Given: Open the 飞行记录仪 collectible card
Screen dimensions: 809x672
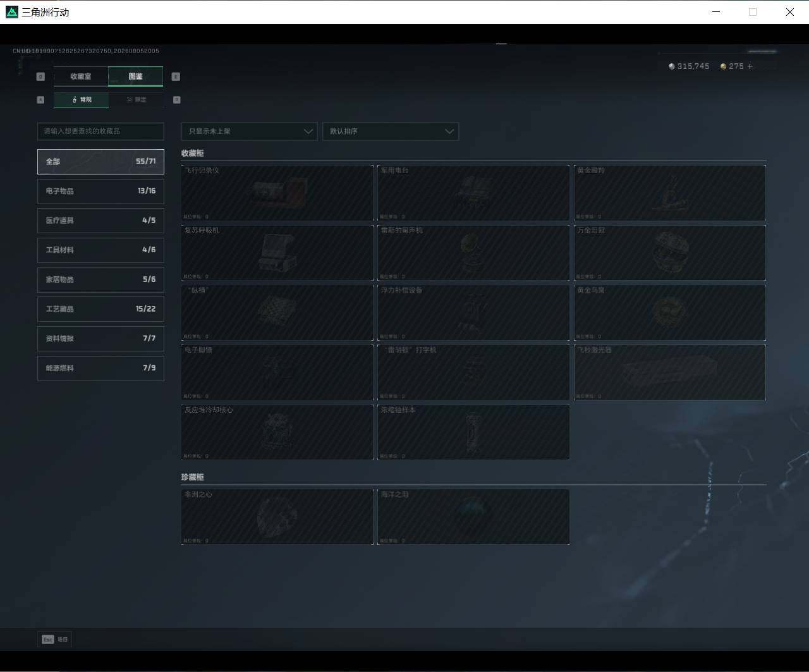Looking at the screenshot, I should [277, 193].
